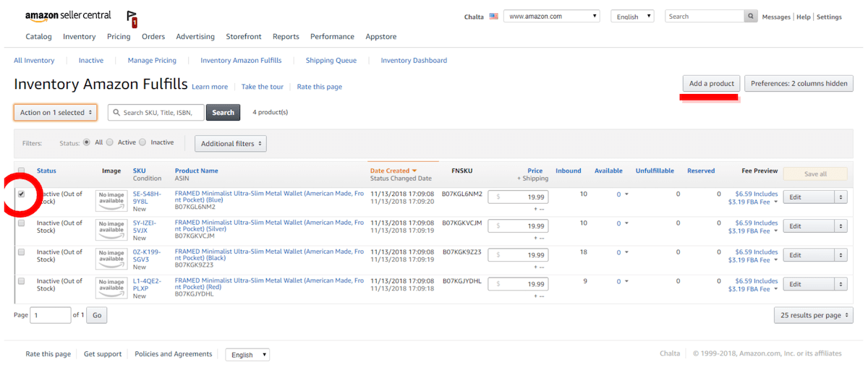Screen dimensions: 868x365
Task: Open the Inventory menu
Action: click(x=80, y=37)
